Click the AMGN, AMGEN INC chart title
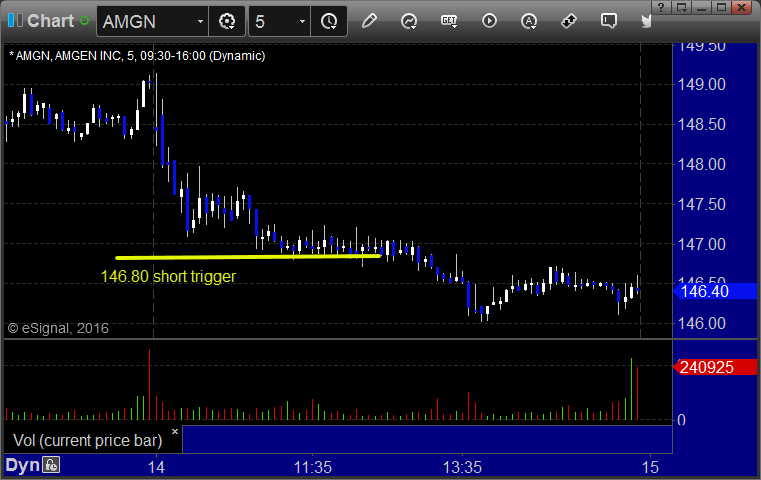The width and height of the screenshot is (761, 480). (137, 56)
